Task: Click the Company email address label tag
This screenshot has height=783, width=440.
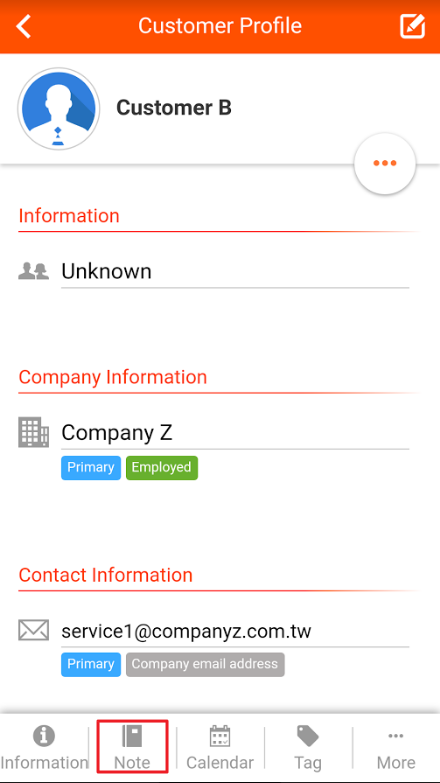Action: tap(205, 665)
